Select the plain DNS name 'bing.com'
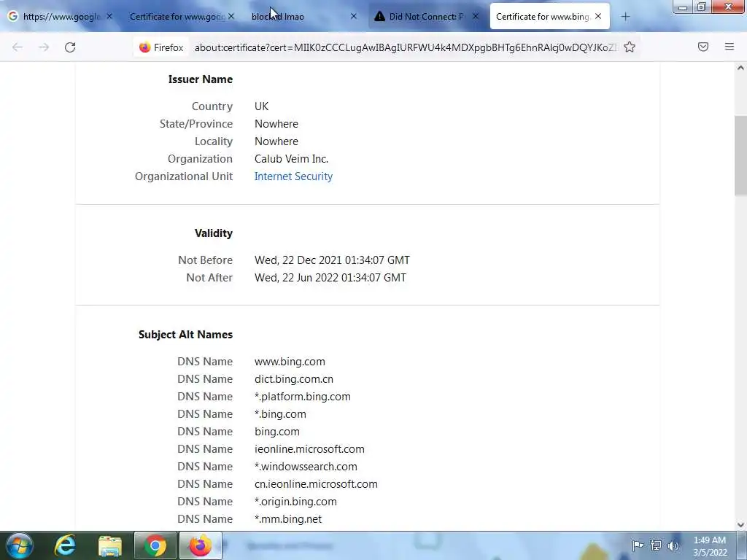Viewport: 747px width, 560px height. (276, 432)
